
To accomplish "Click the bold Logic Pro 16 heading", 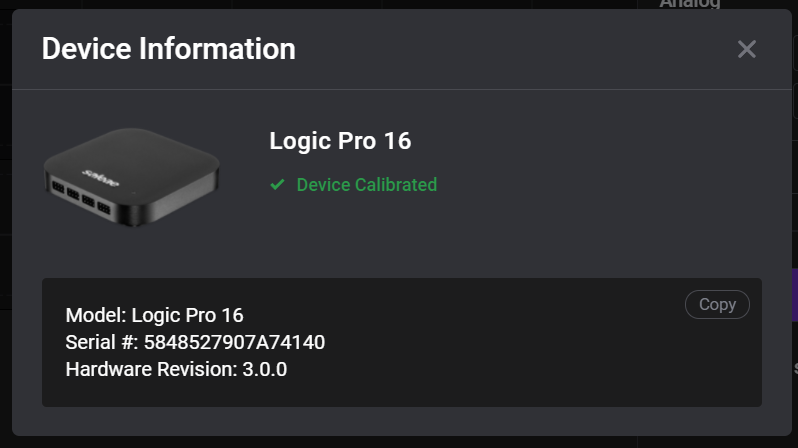I will (340, 141).
